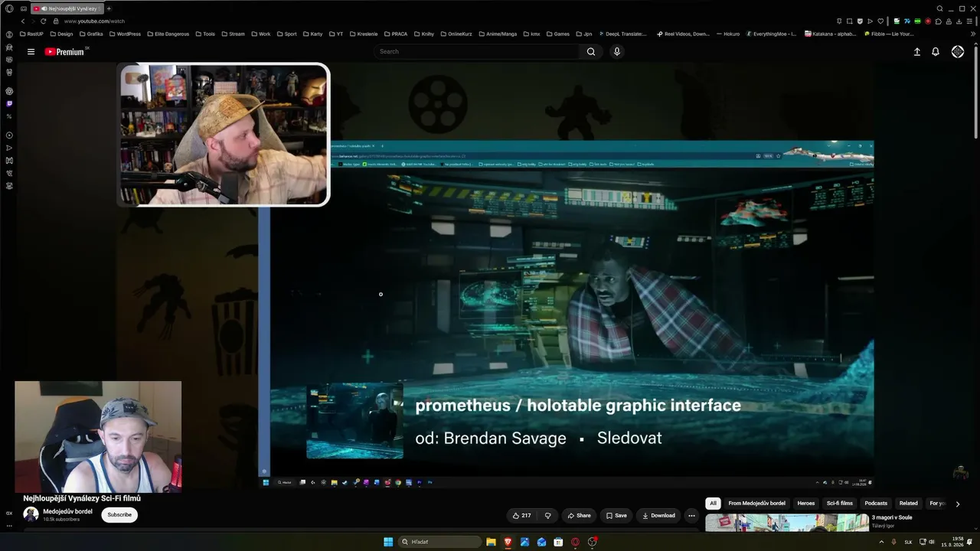Viewport: 980px width, 551px height.
Task: Open the WordPress bookmarks folder
Action: [125, 34]
